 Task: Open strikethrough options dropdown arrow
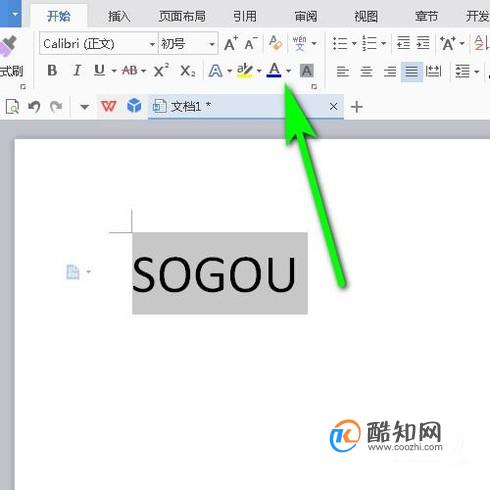pos(143,71)
